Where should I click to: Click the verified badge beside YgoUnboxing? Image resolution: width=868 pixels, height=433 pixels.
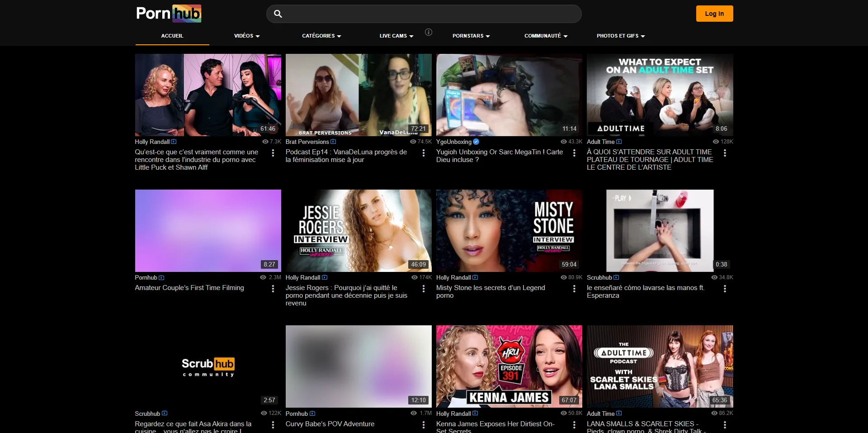click(x=476, y=142)
